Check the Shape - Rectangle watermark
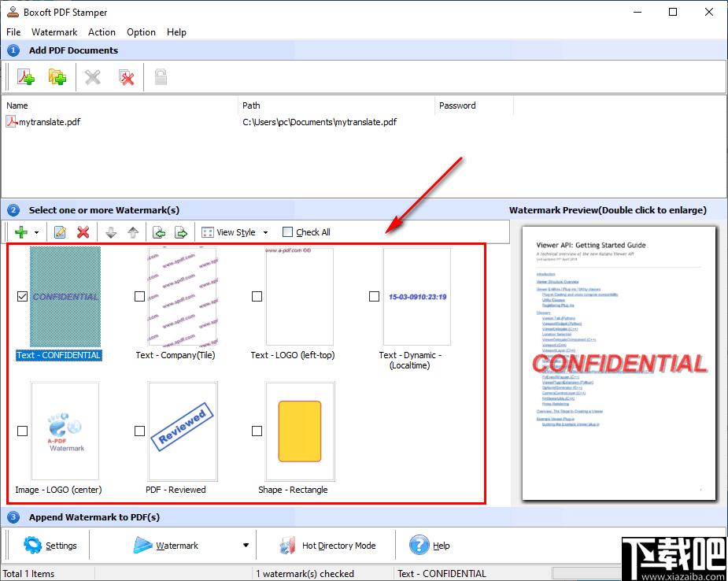 pyautogui.click(x=257, y=431)
